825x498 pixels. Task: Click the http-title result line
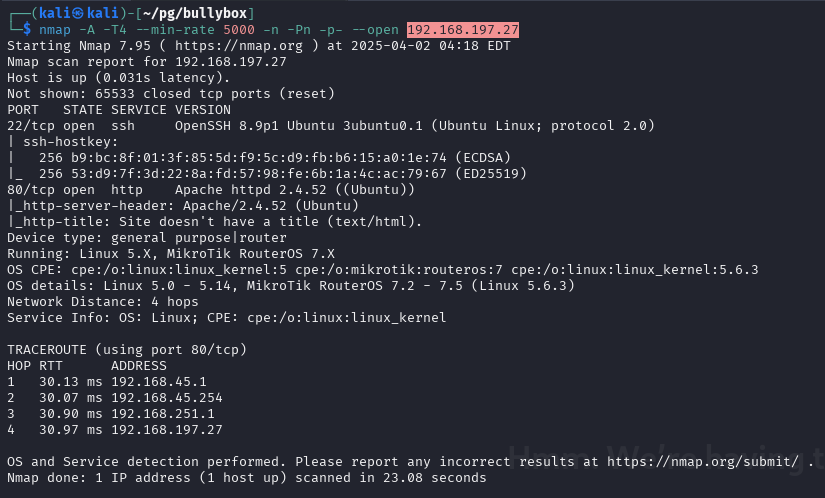pos(214,222)
